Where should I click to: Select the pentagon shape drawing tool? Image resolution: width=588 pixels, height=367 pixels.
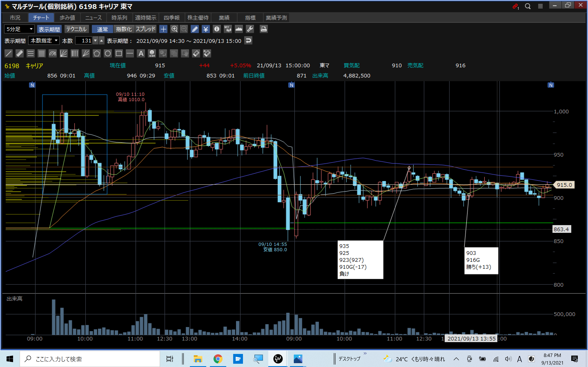click(97, 53)
